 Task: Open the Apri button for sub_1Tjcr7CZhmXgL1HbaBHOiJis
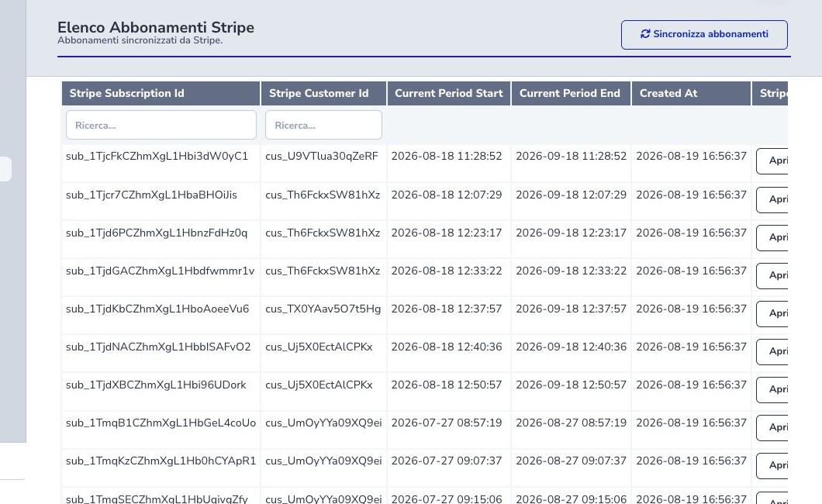click(x=772, y=199)
